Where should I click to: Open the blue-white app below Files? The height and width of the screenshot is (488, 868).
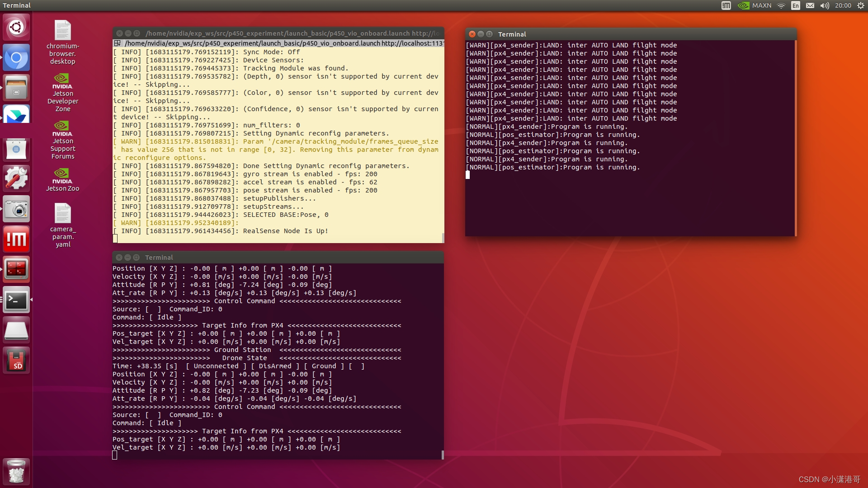pyautogui.click(x=16, y=114)
